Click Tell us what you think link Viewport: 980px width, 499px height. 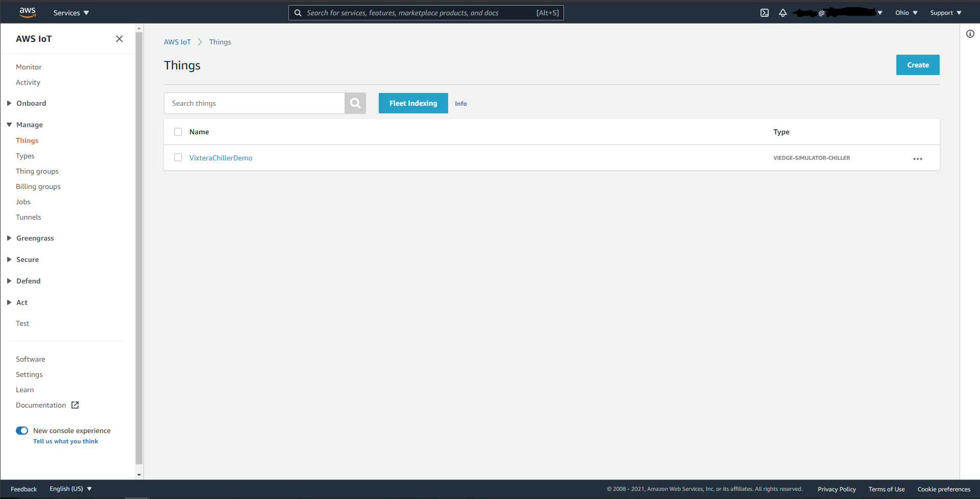click(x=66, y=441)
